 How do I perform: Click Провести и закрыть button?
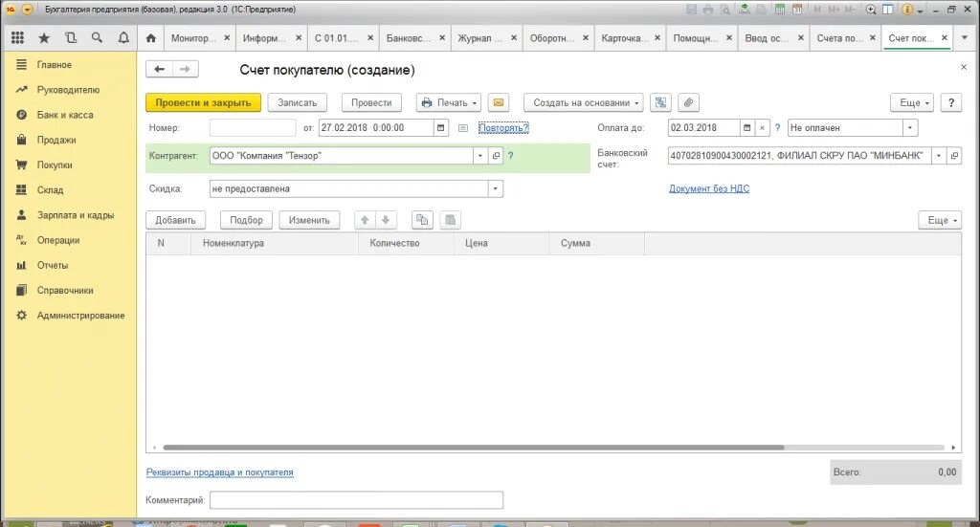coord(203,102)
